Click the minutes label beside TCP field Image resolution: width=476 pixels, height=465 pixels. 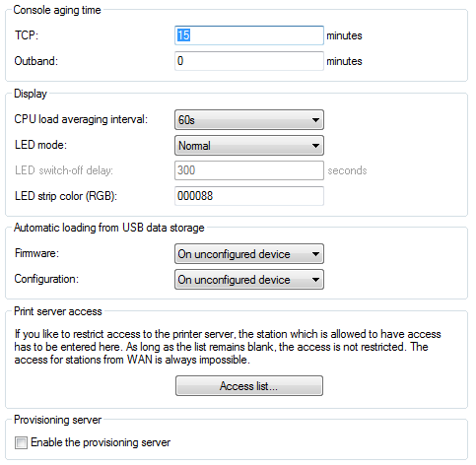[344, 35]
